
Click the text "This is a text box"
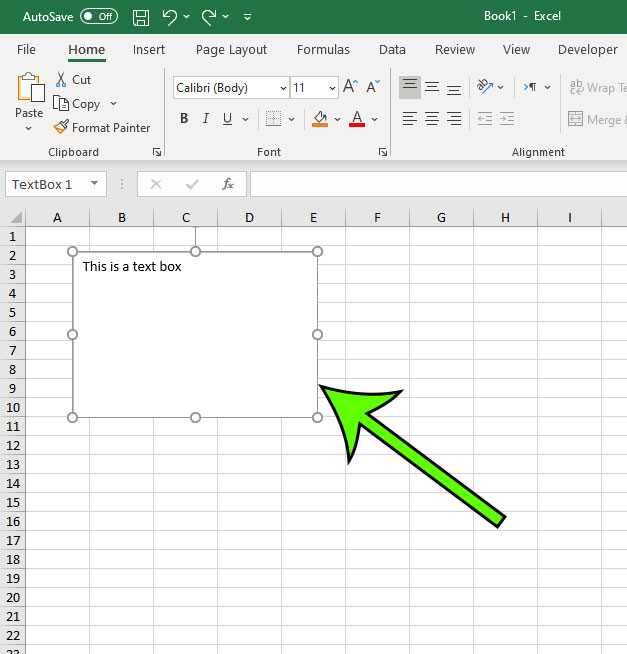point(132,267)
